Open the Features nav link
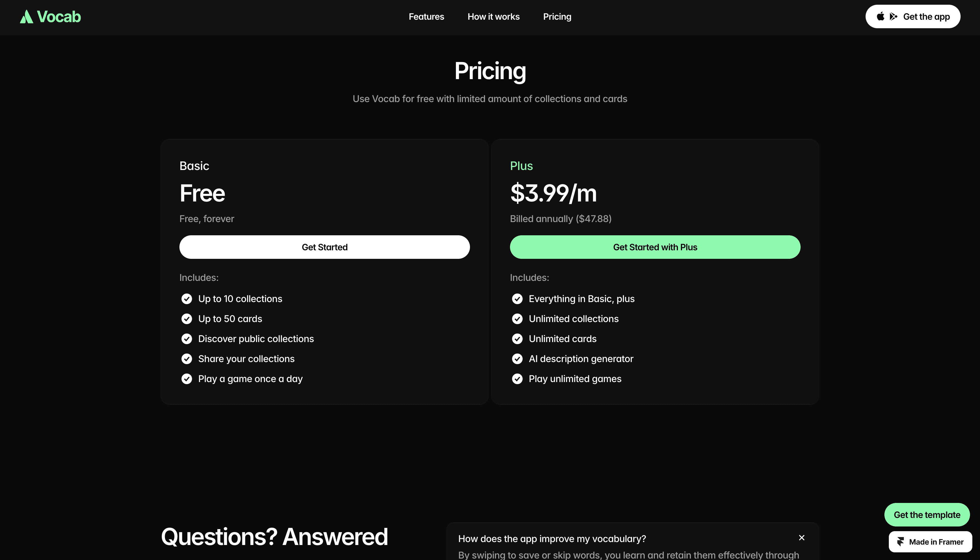This screenshot has height=560, width=980. [x=426, y=16]
